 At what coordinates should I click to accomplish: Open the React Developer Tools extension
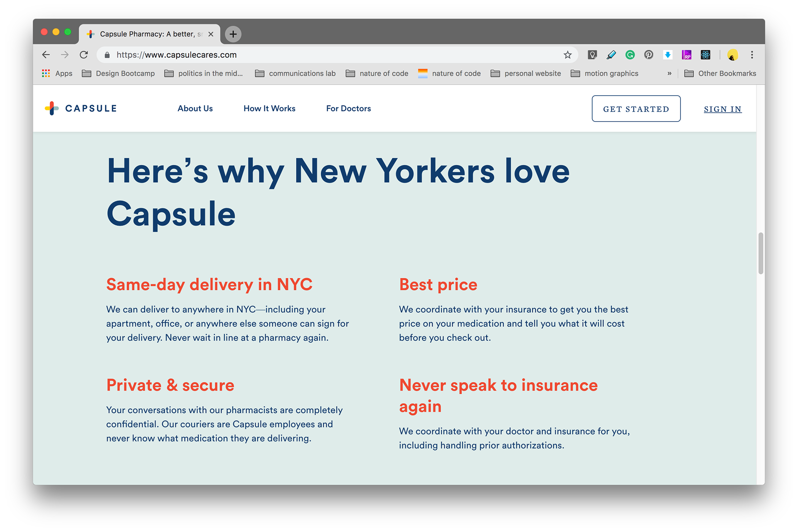(x=705, y=55)
